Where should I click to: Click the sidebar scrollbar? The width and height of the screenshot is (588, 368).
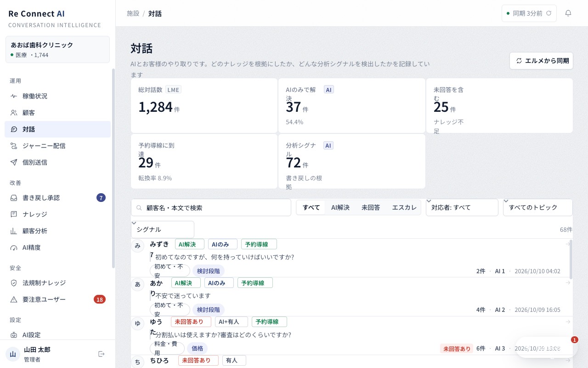coord(113,168)
